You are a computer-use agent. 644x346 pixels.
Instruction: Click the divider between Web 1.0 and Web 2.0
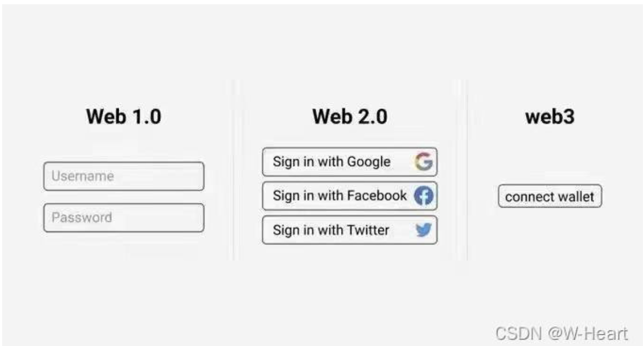[234, 170]
